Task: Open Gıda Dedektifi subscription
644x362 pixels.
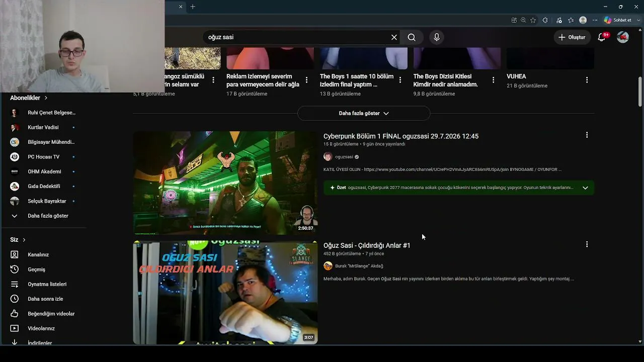Action: 43,186
